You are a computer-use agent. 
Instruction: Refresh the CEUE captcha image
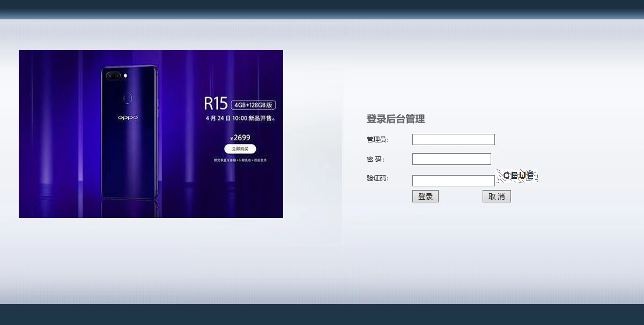click(x=517, y=176)
